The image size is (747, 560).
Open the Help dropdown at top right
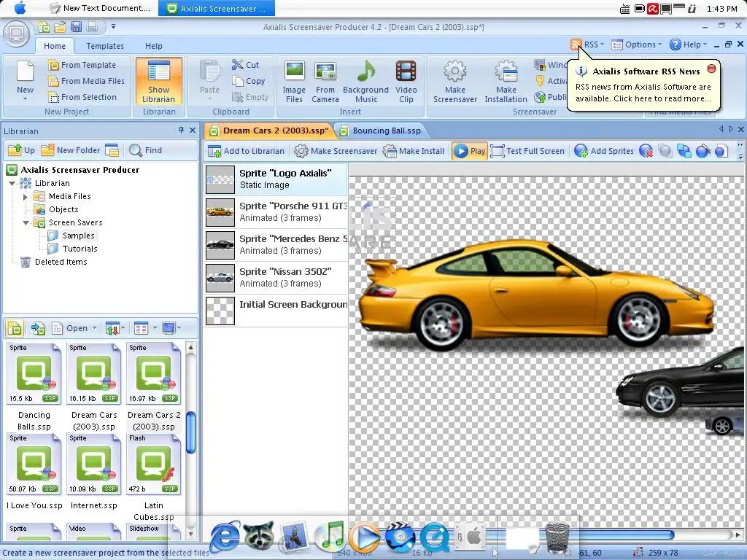click(x=689, y=44)
